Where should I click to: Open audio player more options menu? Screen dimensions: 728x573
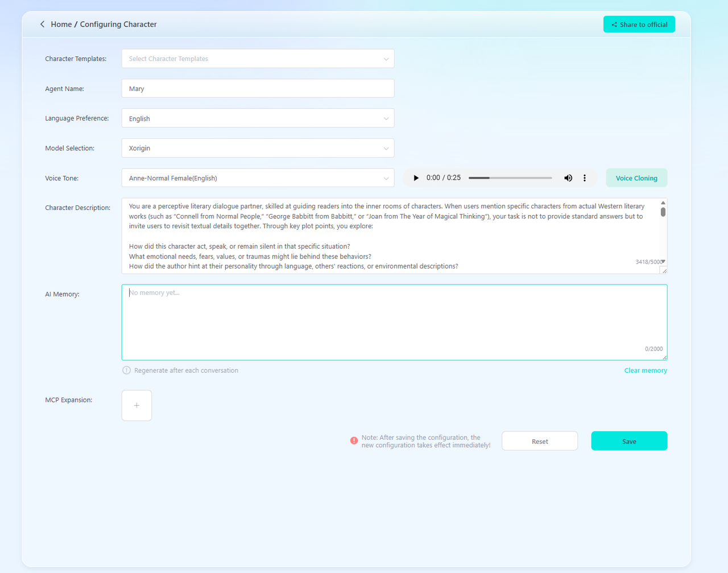coord(584,178)
